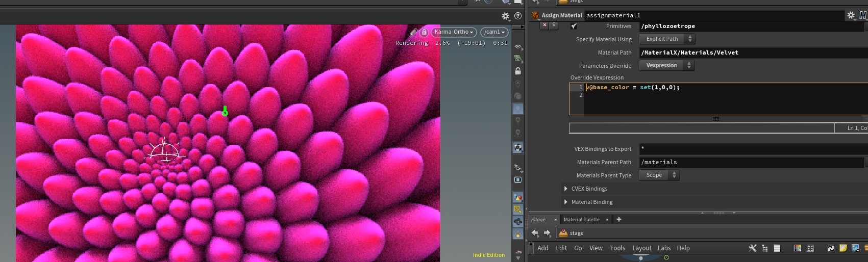Click the sticky note icon in network toolbar
The width and height of the screenshot is (868, 262).
(843, 248)
